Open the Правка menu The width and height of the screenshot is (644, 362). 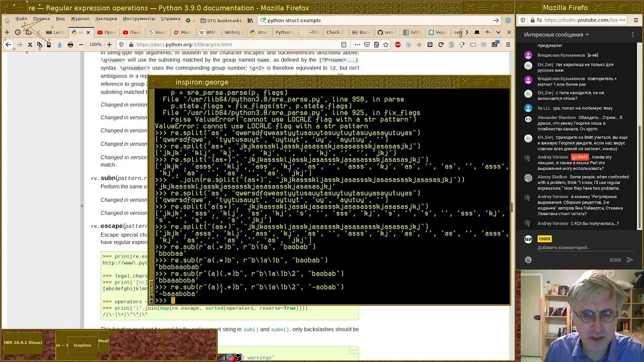click(41, 19)
